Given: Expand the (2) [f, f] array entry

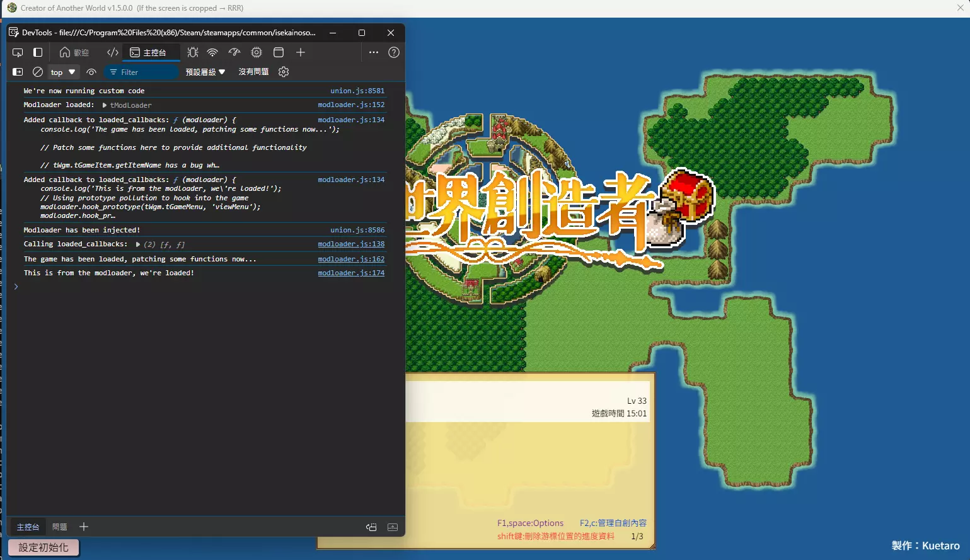Looking at the screenshot, I should click(138, 244).
